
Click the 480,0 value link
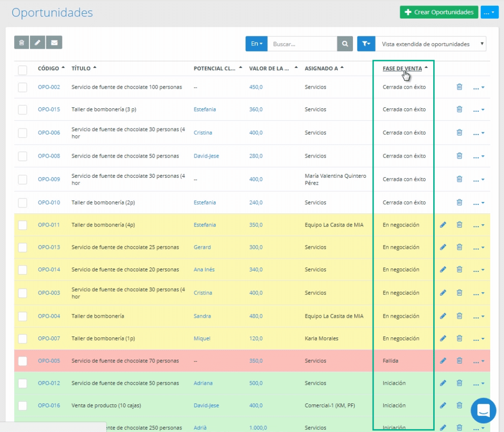(256, 316)
